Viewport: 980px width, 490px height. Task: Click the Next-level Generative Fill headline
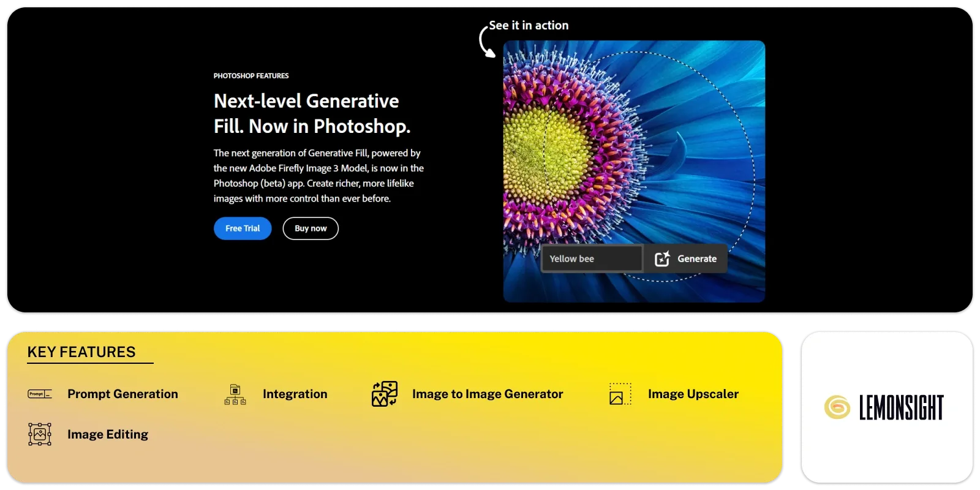coord(312,113)
